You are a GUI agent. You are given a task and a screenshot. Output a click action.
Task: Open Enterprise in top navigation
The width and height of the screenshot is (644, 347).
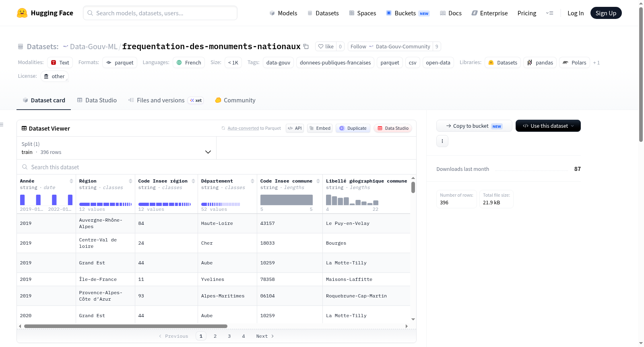pyautogui.click(x=489, y=13)
